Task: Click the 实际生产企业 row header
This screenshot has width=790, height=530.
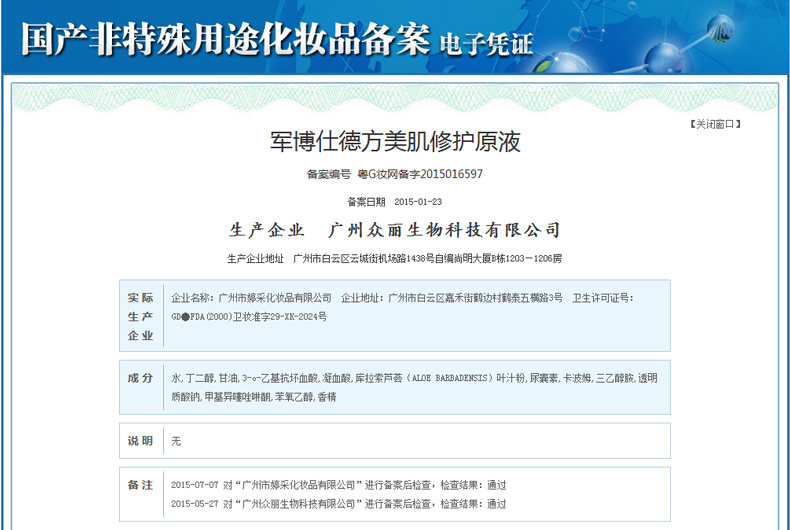Action: pos(140,316)
